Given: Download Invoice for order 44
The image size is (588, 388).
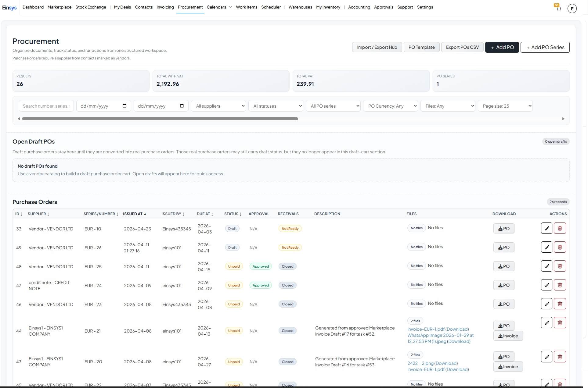Looking at the screenshot, I should (x=508, y=336).
